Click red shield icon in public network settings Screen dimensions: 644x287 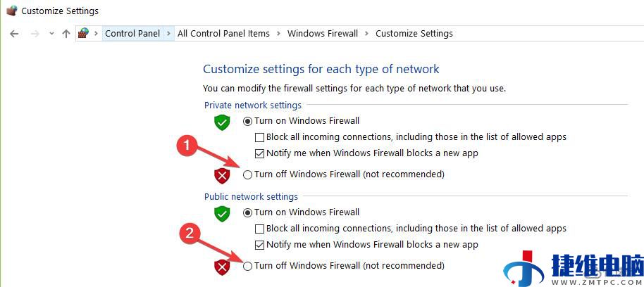point(222,268)
